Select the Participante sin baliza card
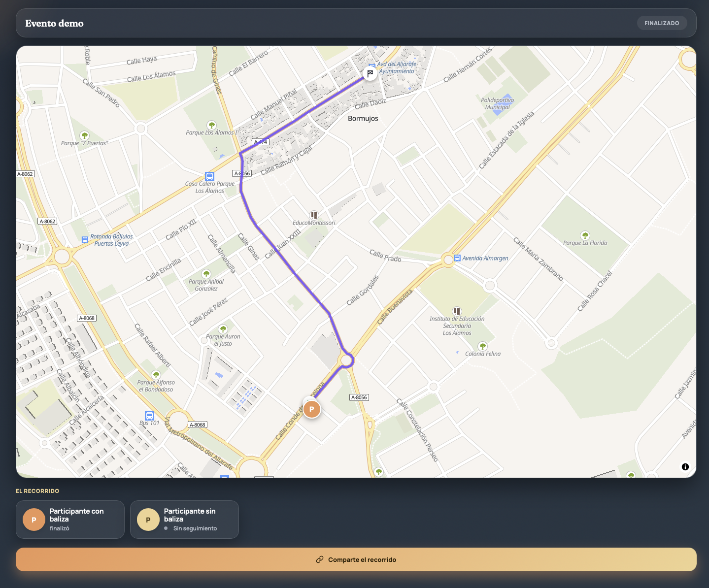709x588 pixels. pyautogui.click(x=184, y=520)
